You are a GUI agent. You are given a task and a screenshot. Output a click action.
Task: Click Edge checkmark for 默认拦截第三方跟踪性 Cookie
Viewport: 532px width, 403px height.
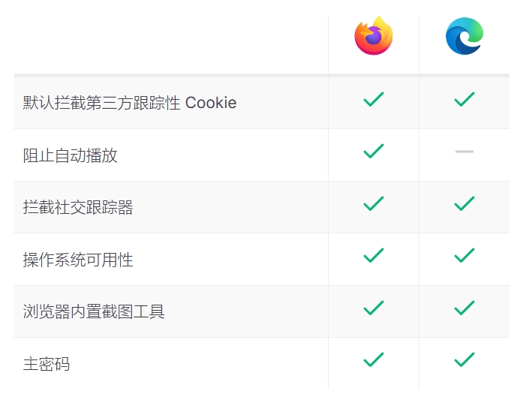click(x=464, y=99)
